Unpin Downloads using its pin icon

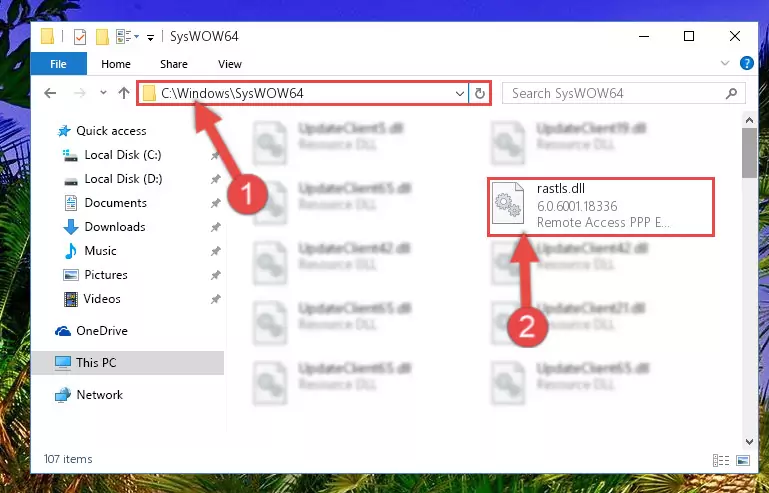click(215, 227)
